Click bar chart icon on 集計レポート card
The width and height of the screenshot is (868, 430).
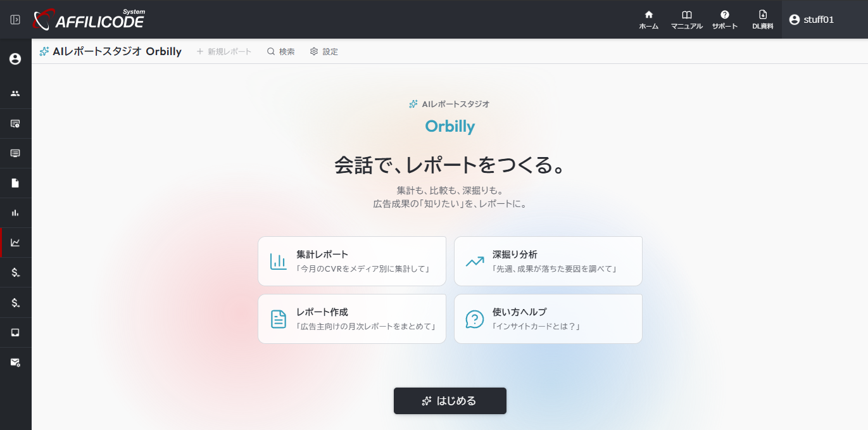click(279, 261)
